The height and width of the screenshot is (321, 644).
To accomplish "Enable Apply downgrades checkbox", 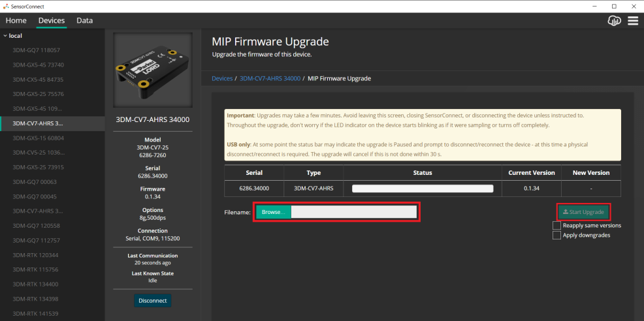I will click(x=556, y=236).
